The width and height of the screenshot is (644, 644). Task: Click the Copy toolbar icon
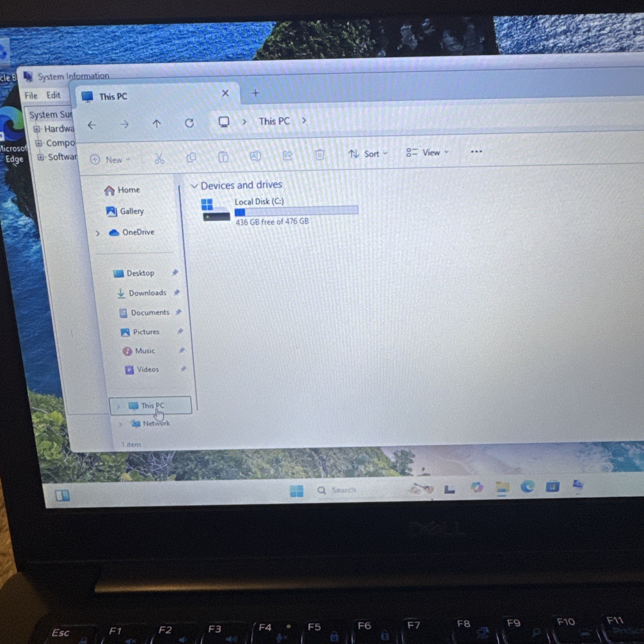(x=191, y=157)
